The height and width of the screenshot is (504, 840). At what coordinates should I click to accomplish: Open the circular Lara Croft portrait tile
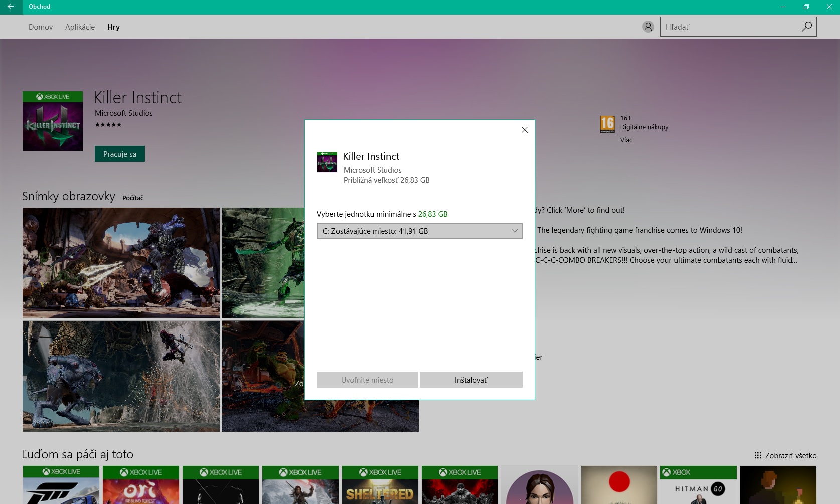click(540, 485)
